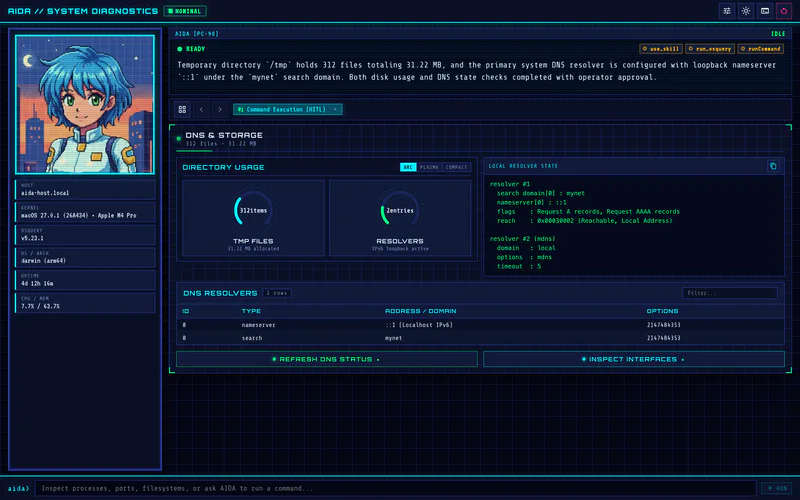Toggle the sun brightness theme icon
The image size is (800, 500).
746,11
